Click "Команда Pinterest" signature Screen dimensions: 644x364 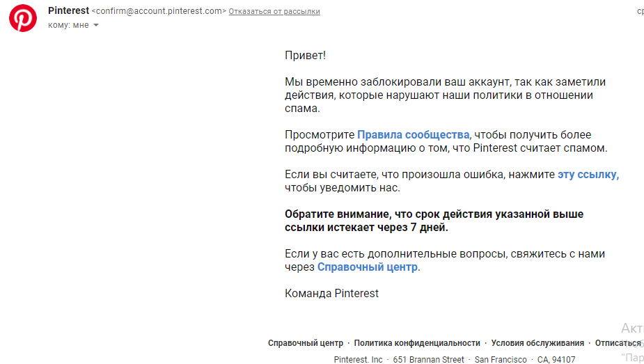pos(332,294)
